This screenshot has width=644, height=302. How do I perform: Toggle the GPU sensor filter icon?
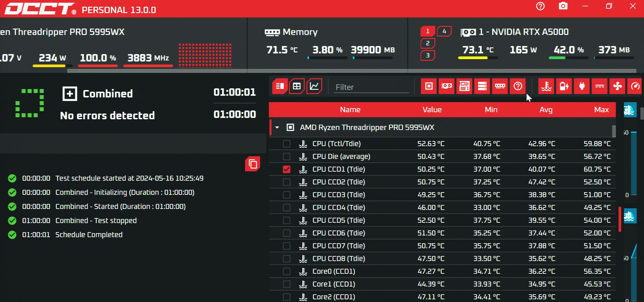pos(447,86)
